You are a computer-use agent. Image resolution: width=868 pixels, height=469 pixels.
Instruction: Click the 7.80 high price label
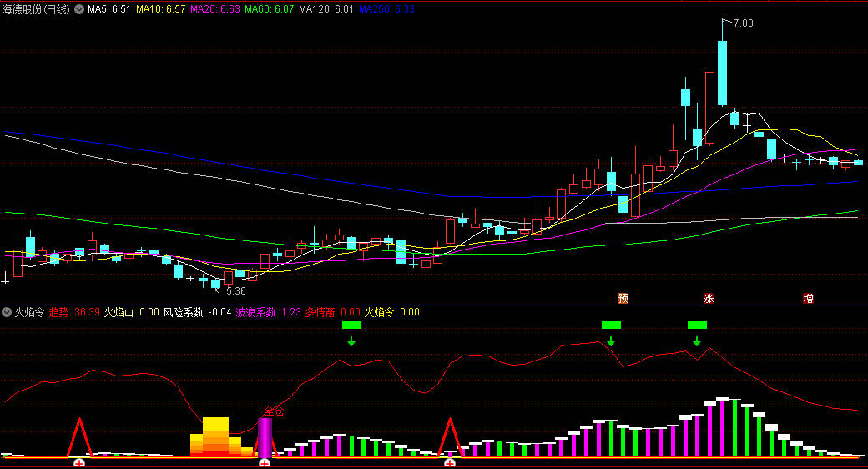pos(743,23)
